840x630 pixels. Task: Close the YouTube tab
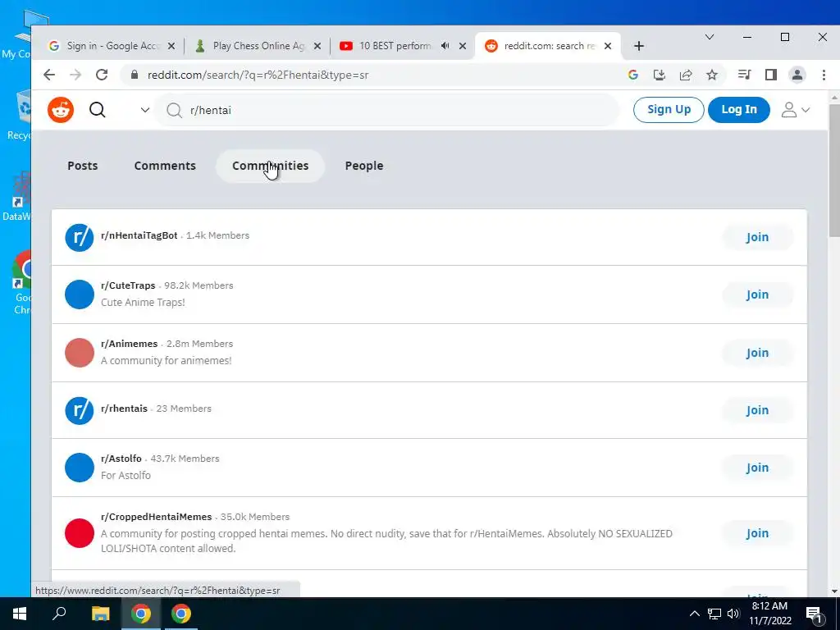pos(463,46)
